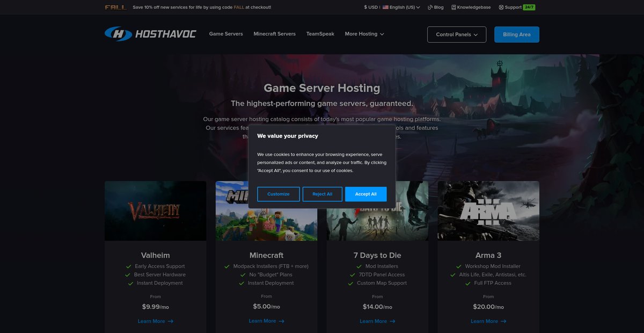The width and height of the screenshot is (644, 333).
Task: Expand the More Hosting menu
Action: click(364, 34)
